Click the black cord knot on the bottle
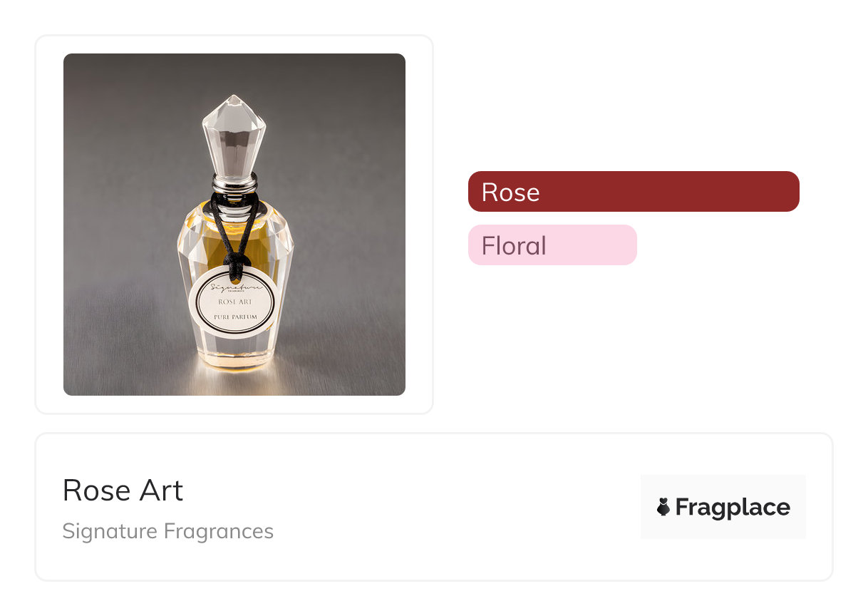This screenshot has width=868, height=616. pos(233,255)
